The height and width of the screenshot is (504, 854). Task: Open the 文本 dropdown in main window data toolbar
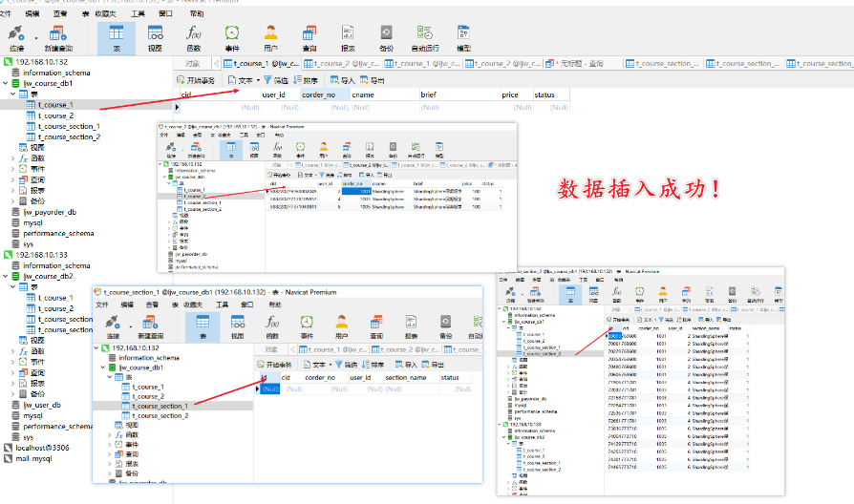tap(244, 80)
